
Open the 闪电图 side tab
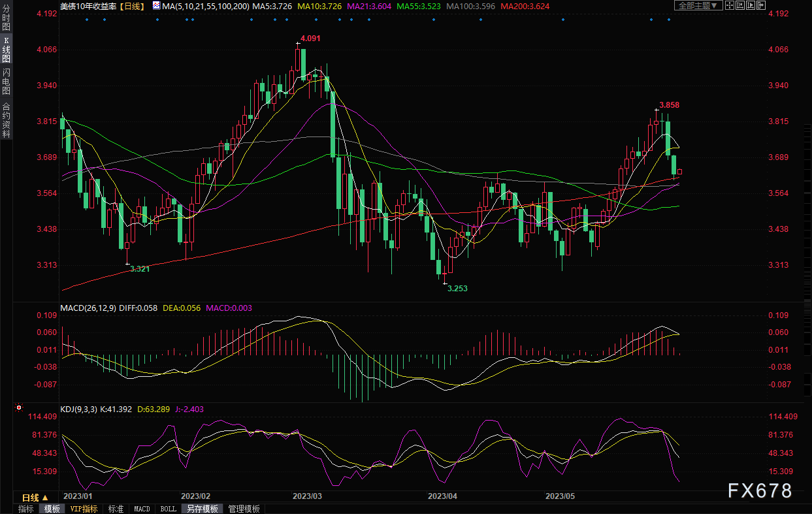pyautogui.click(x=6, y=82)
